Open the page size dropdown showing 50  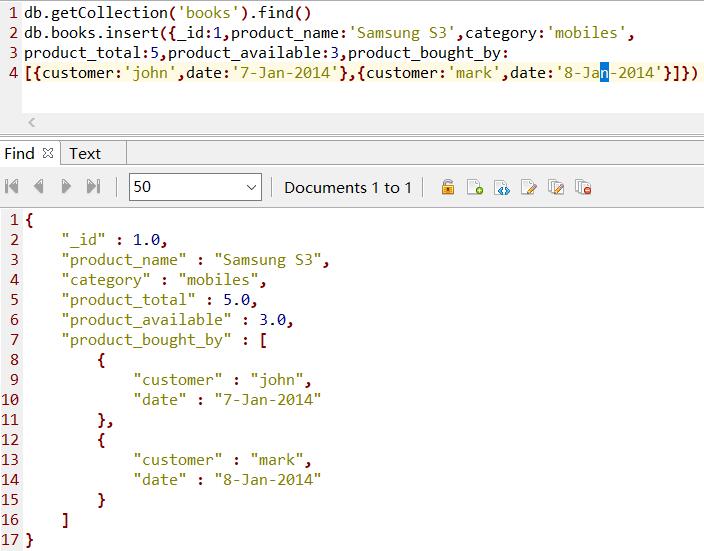click(195, 187)
